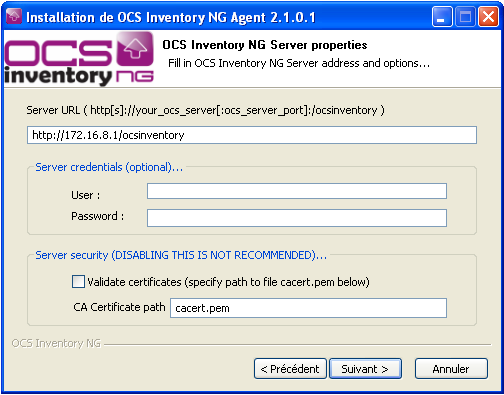Close the installer window
This screenshot has height=395, width=504.
tap(488, 17)
